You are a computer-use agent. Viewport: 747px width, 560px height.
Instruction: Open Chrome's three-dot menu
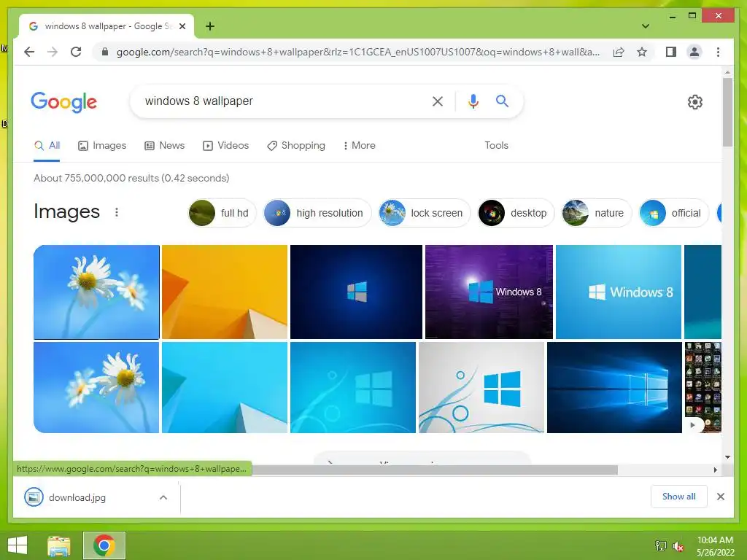(718, 52)
